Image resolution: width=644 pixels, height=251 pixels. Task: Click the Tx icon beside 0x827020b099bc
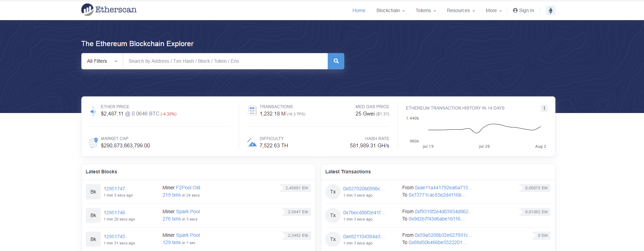pos(333,192)
